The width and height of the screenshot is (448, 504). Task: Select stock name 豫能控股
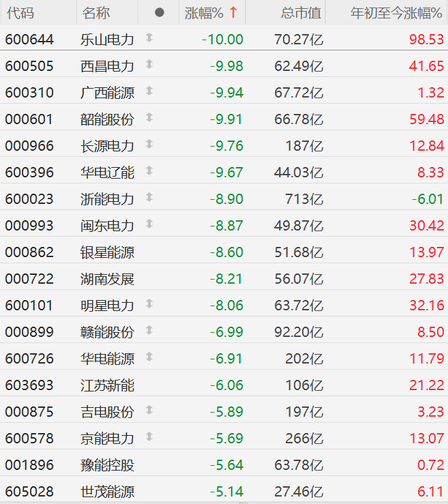(x=107, y=465)
